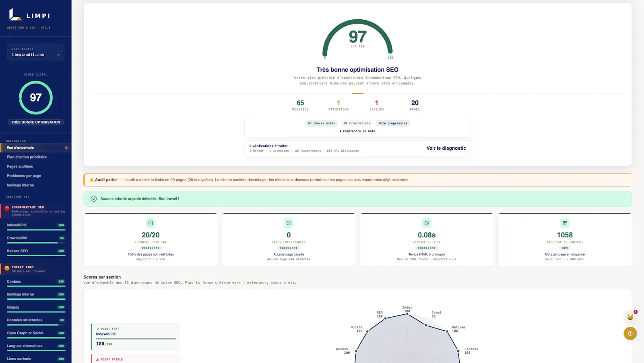Click the content richness lines icon
This screenshot has width=644, height=363.
tap(565, 223)
